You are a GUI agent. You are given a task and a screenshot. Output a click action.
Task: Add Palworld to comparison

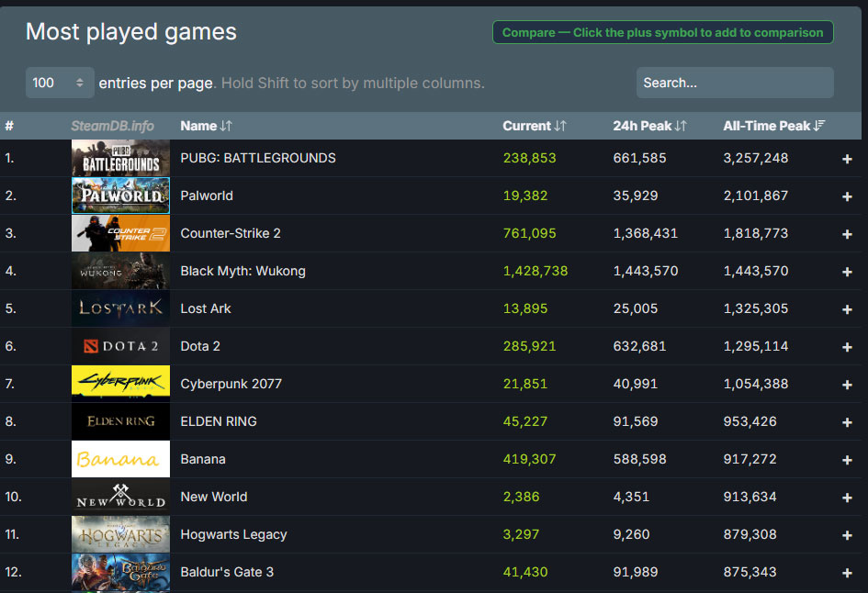[846, 196]
